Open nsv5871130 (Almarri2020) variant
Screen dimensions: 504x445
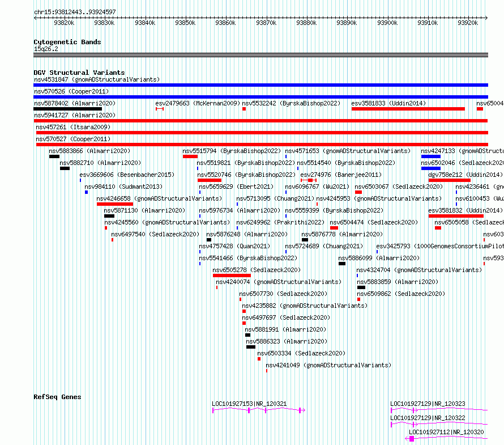click(144, 210)
